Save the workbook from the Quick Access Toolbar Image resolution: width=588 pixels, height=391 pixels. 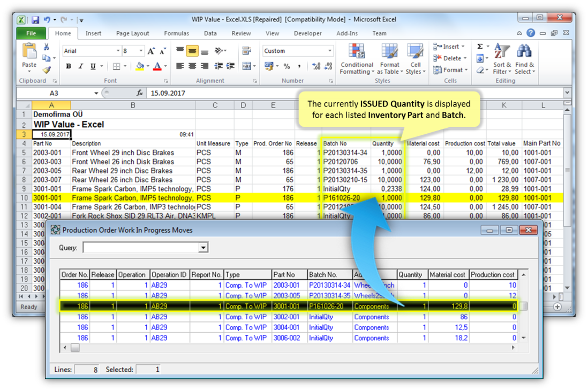tap(35, 19)
